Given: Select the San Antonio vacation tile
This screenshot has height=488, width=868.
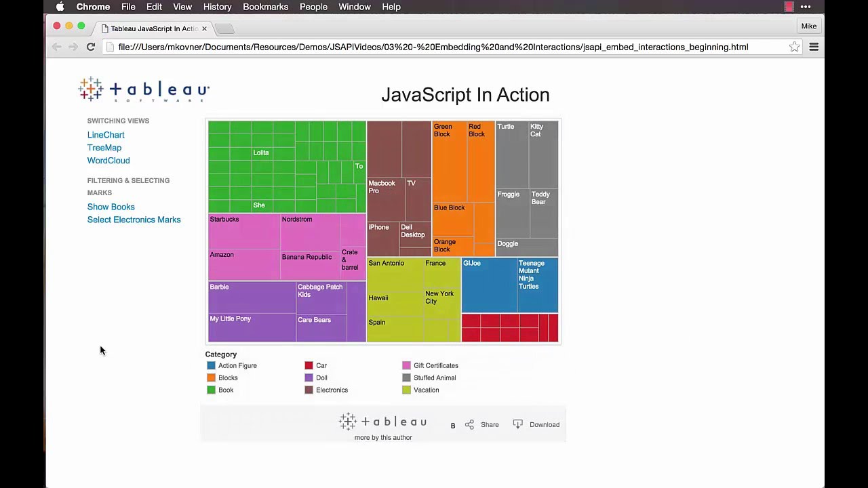Looking at the screenshot, I should (x=395, y=274).
